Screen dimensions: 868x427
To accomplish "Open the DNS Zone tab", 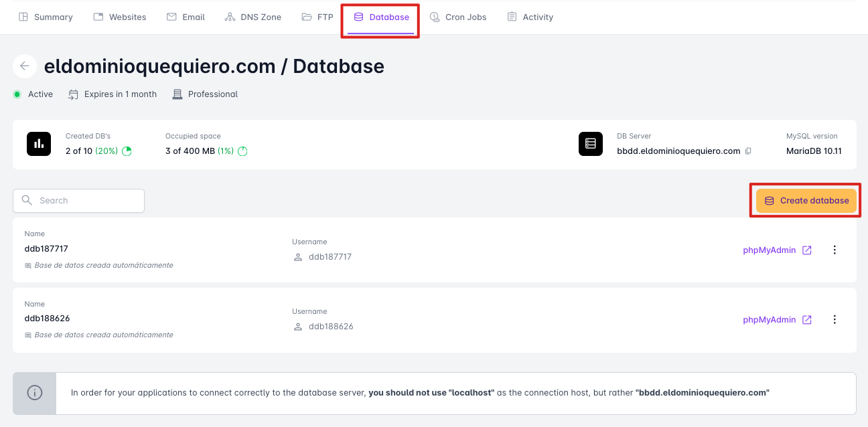I will [x=253, y=17].
